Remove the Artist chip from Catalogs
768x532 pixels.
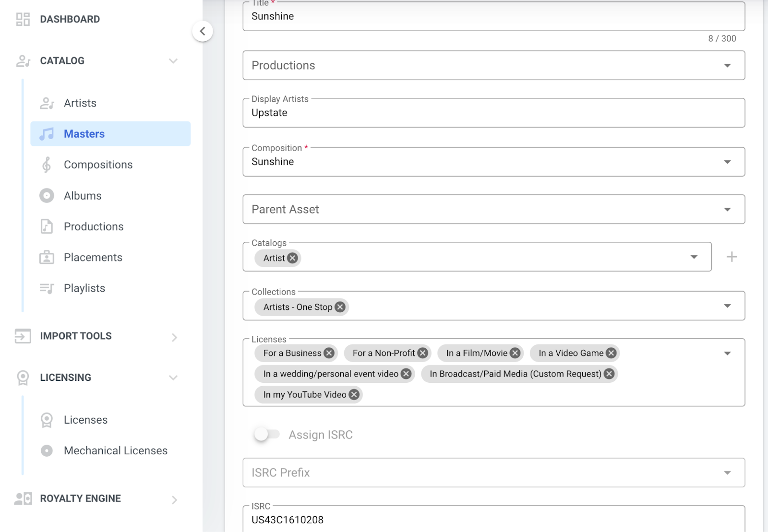[x=292, y=258]
